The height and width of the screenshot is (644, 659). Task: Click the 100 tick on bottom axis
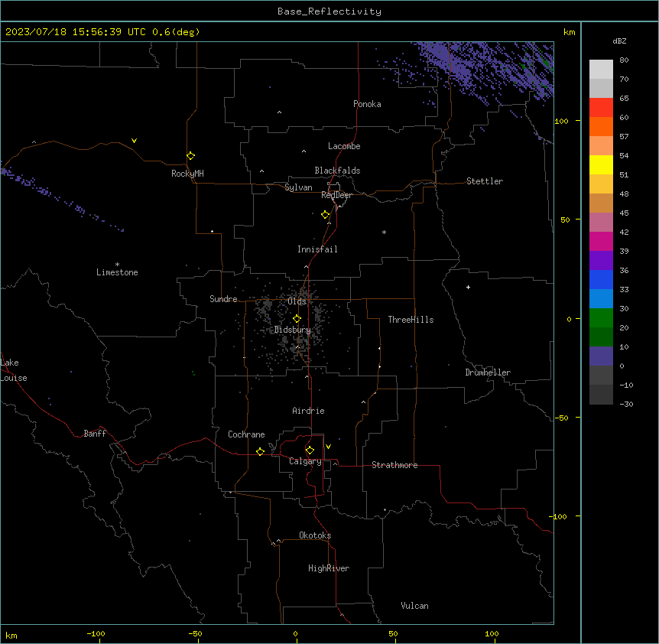pyautogui.click(x=492, y=633)
